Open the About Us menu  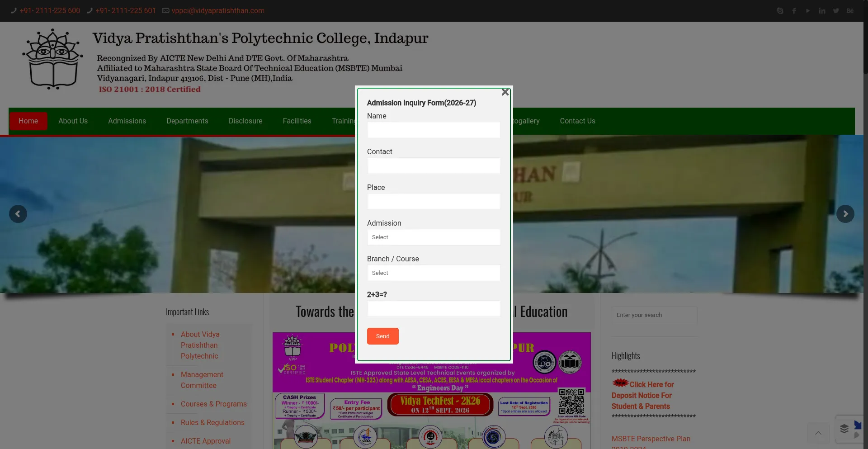pos(73,121)
